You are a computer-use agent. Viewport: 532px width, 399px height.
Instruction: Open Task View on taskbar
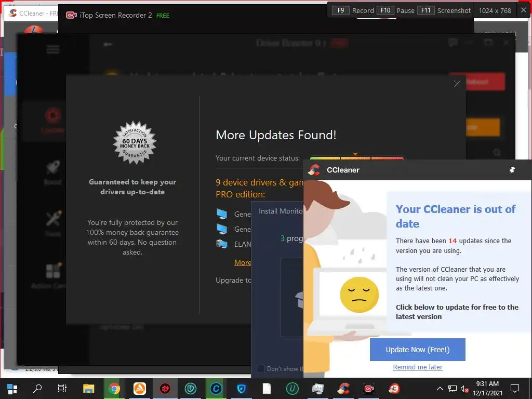tap(62, 389)
